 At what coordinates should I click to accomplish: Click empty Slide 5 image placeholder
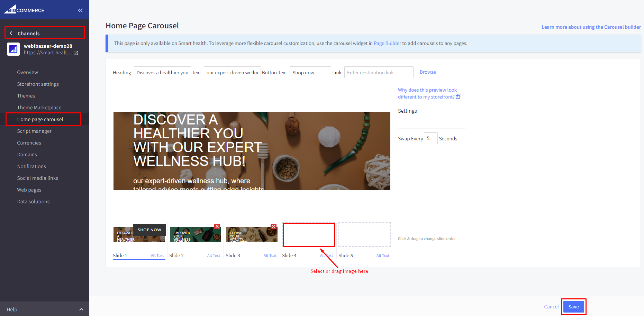364,234
